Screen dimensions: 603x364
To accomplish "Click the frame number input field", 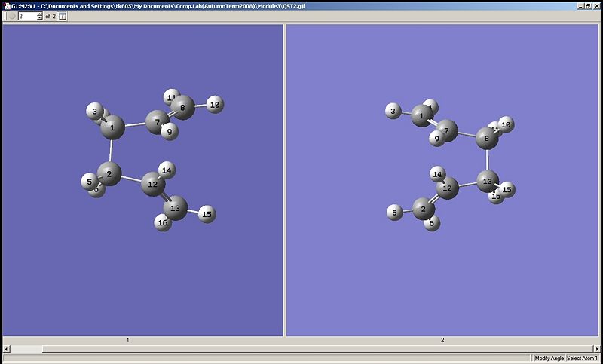I will click(27, 16).
